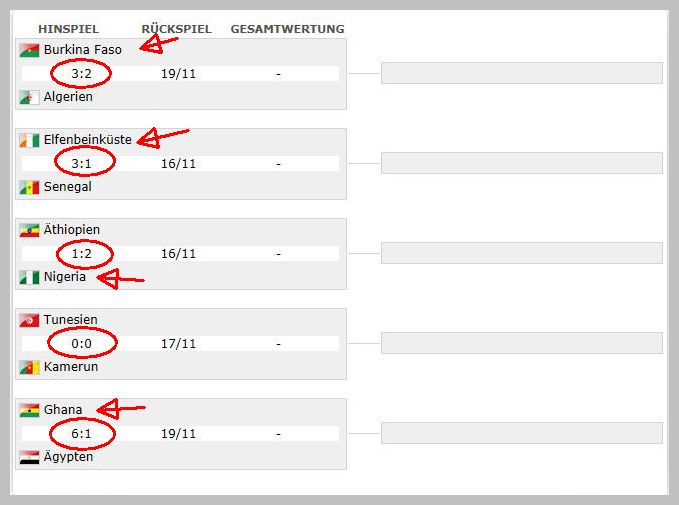Screen dimensions: 679x505
Task: Click the Elfenbeinküste flag icon
Action: [x=29, y=140]
